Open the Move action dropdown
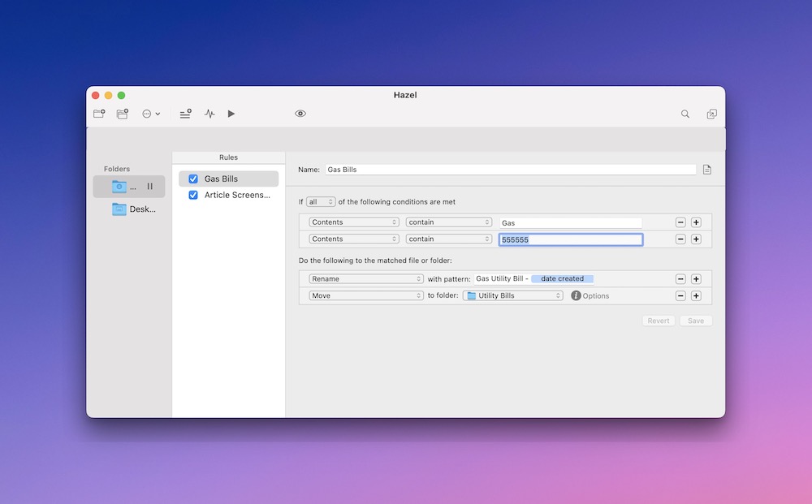812x504 pixels. coord(366,295)
